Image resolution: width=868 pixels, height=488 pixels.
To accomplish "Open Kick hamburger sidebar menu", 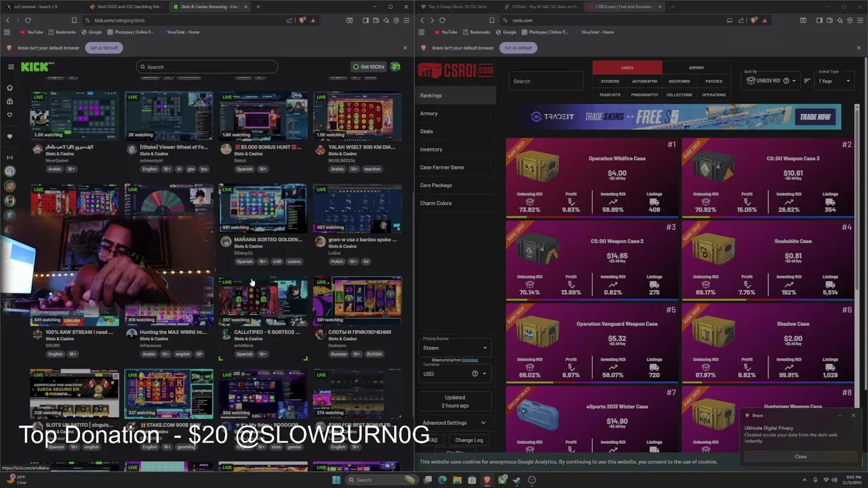I will 11,66.
